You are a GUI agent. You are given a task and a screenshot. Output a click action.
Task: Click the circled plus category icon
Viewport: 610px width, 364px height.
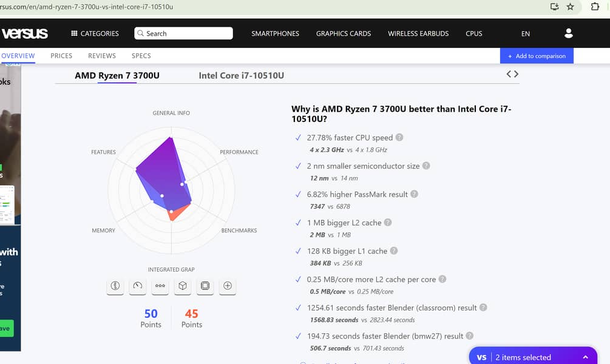click(x=228, y=286)
